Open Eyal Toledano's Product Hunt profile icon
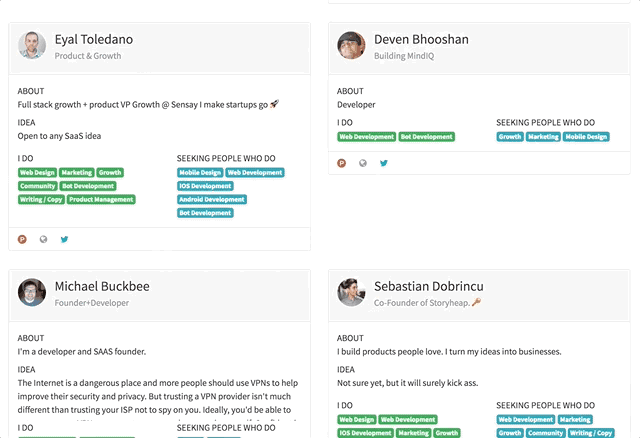Viewport: 640px width, 438px height. tap(22, 239)
